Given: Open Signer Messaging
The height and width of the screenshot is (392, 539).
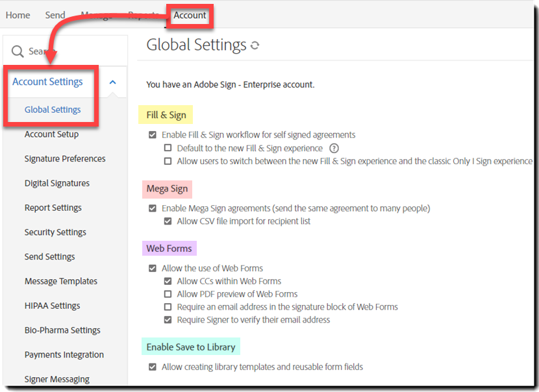Looking at the screenshot, I should pyautogui.click(x=57, y=379).
